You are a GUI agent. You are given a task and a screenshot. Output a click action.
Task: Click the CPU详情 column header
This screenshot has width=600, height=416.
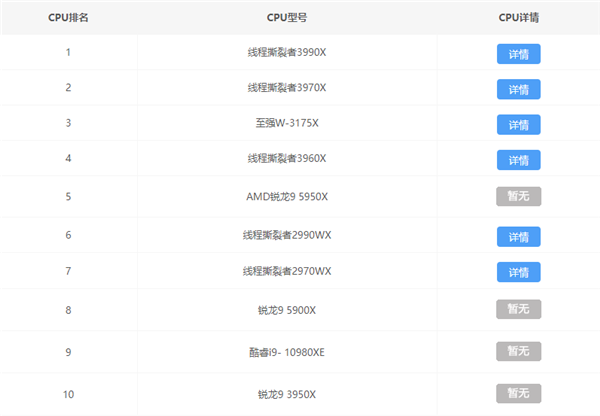click(518, 18)
